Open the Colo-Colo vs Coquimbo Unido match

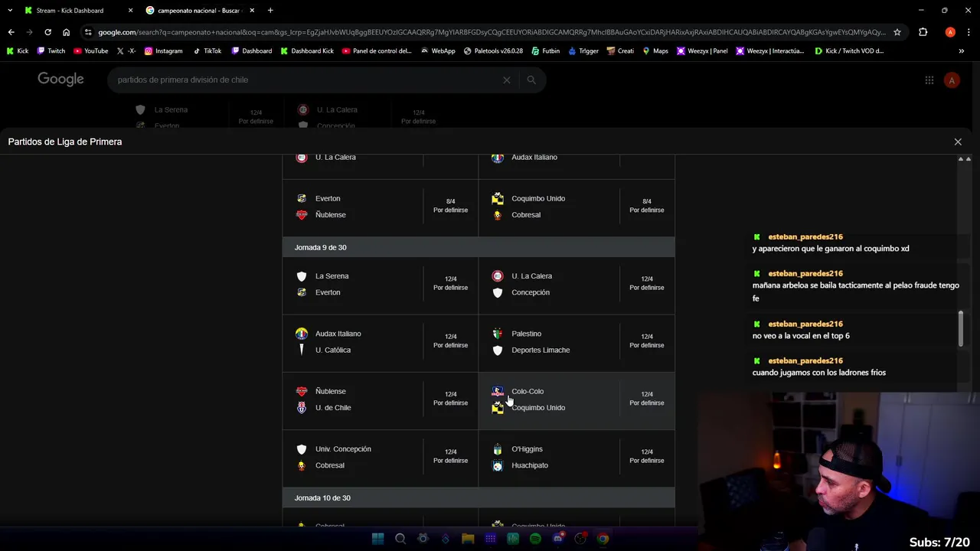click(x=577, y=399)
